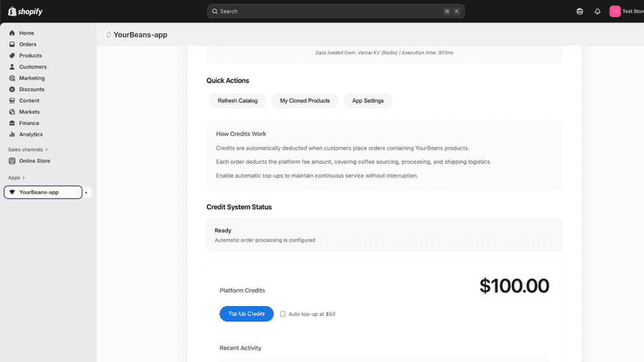This screenshot has height=362, width=644.
Task: Click the Marketing target icon
Action: click(12, 78)
